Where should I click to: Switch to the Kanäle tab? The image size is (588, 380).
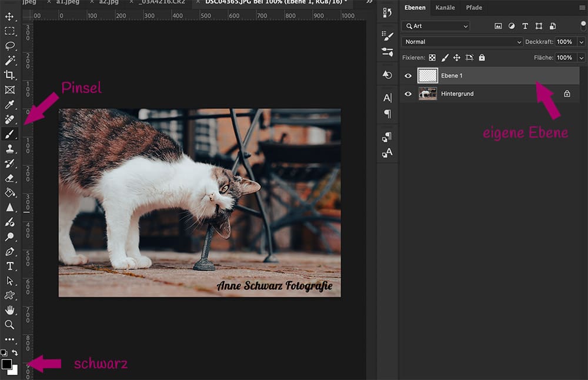[445, 8]
